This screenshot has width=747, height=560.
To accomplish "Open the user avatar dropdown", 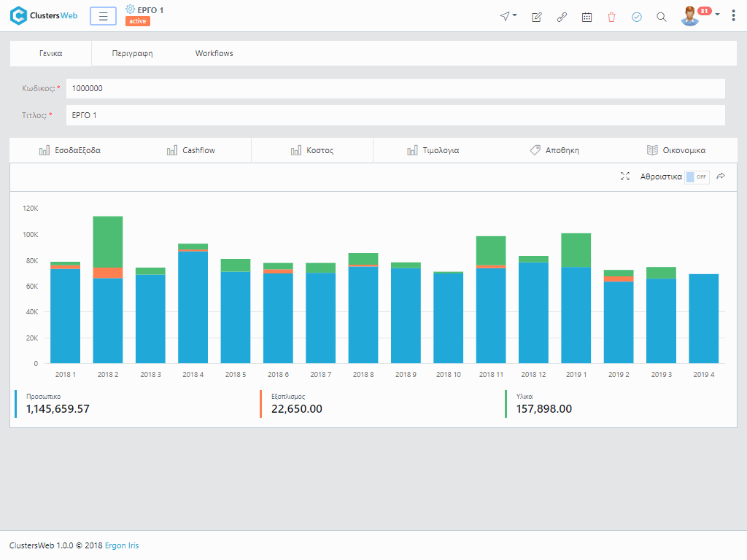I will pyautogui.click(x=700, y=16).
